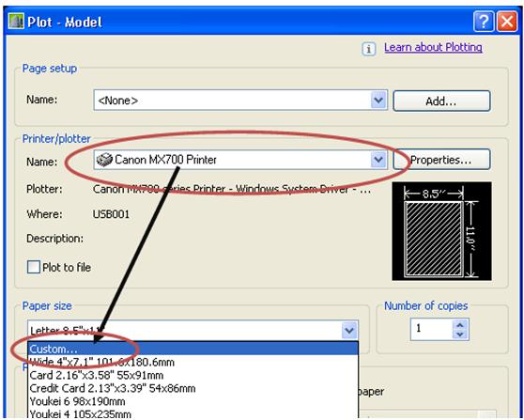The height and width of the screenshot is (420, 524).
Task: Click the help question mark button
Action: pyautogui.click(x=484, y=22)
